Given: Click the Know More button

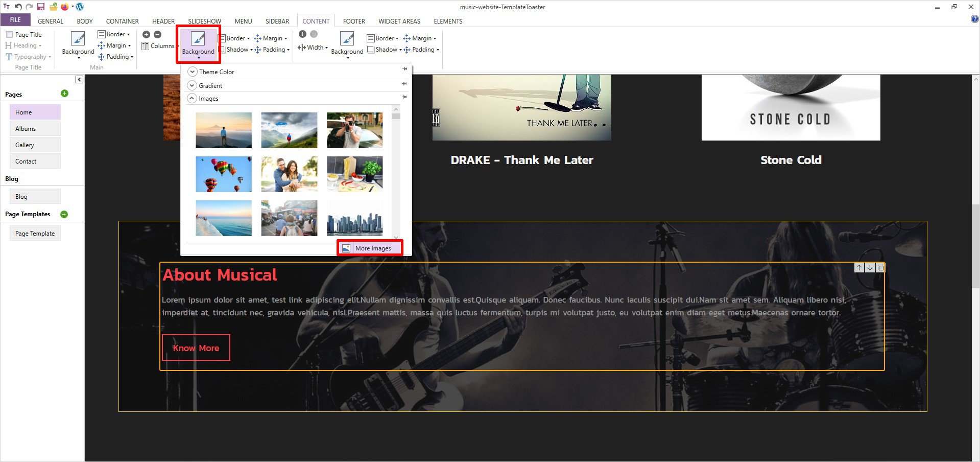Looking at the screenshot, I should (196, 348).
